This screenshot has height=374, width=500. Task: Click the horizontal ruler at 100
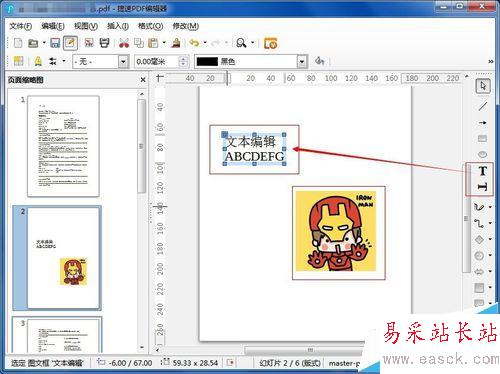click(331, 78)
